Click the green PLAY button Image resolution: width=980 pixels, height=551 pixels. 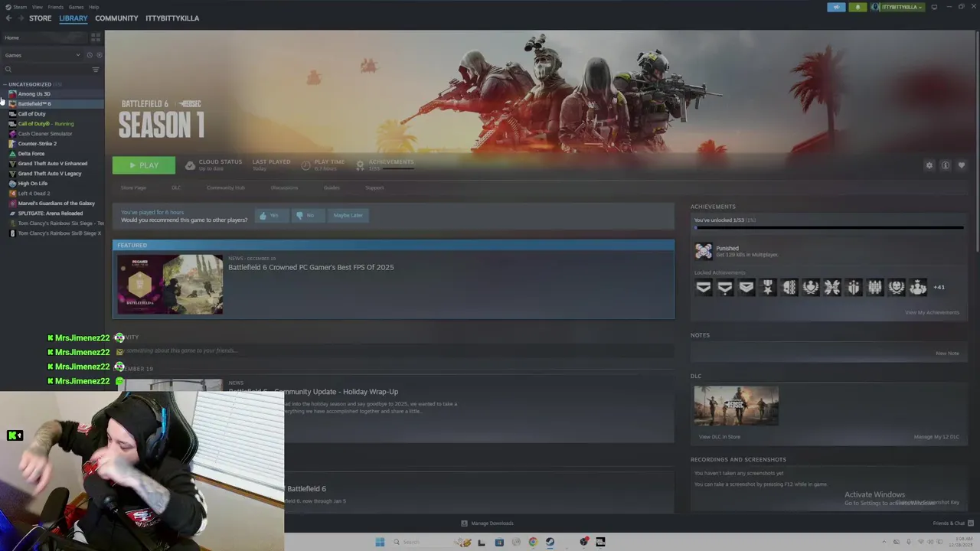tap(144, 165)
